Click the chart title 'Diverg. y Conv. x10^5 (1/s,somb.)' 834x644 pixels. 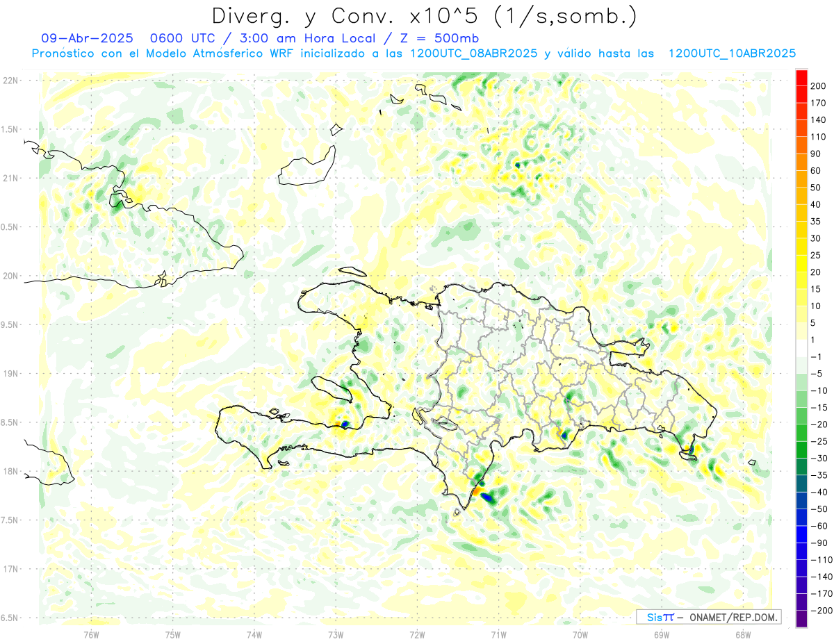[424, 15]
